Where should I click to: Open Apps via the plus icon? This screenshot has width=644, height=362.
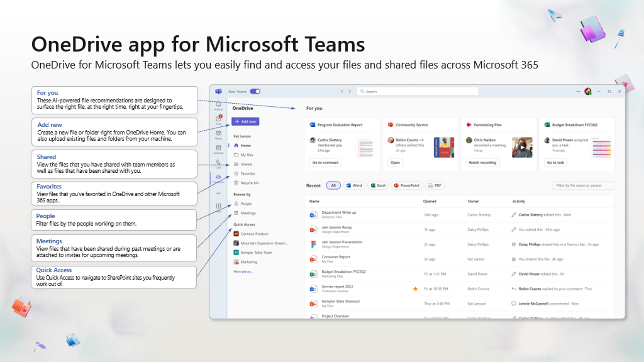point(218,206)
